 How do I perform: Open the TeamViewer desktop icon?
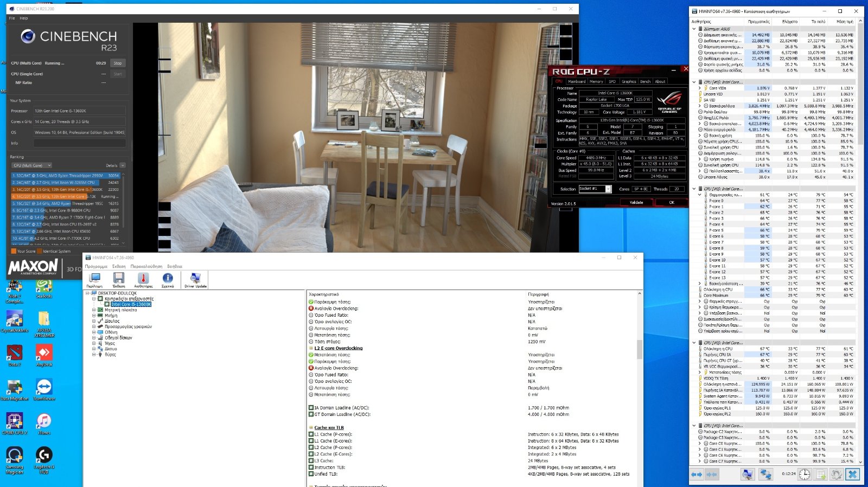point(44,390)
